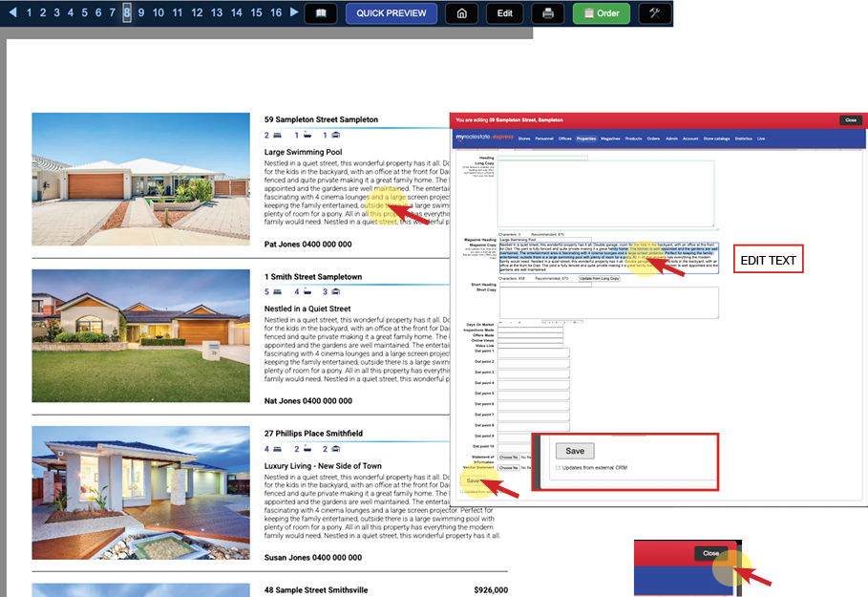Open the Store catalogue menu in the editor
The width and height of the screenshot is (868, 597).
(716, 139)
